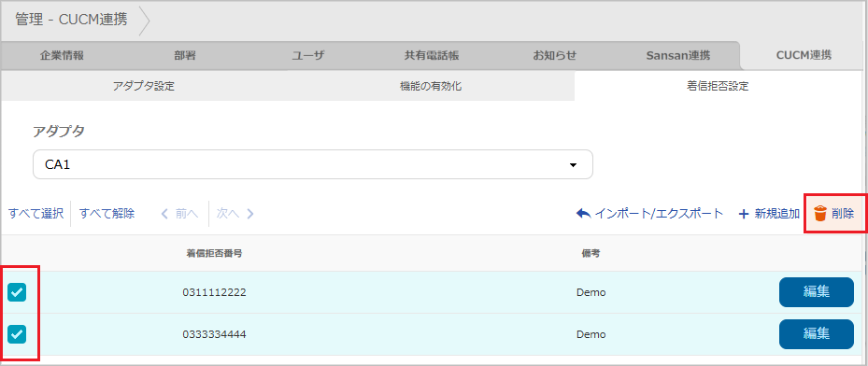This screenshot has width=868, height=366.
Task: Click Demo remark in the 0333334444 row
Action: click(591, 334)
